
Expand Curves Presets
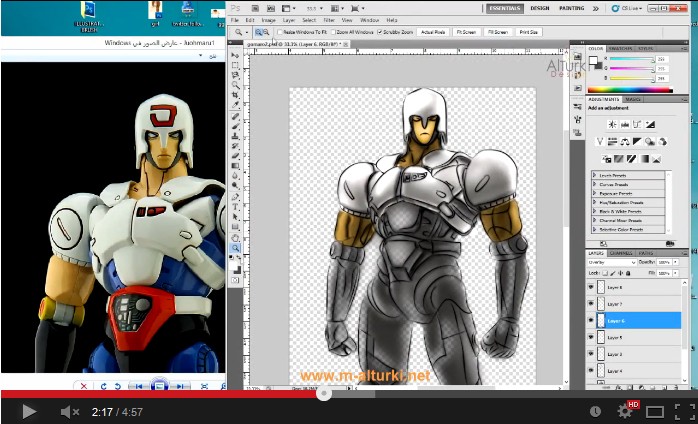pyautogui.click(x=594, y=184)
